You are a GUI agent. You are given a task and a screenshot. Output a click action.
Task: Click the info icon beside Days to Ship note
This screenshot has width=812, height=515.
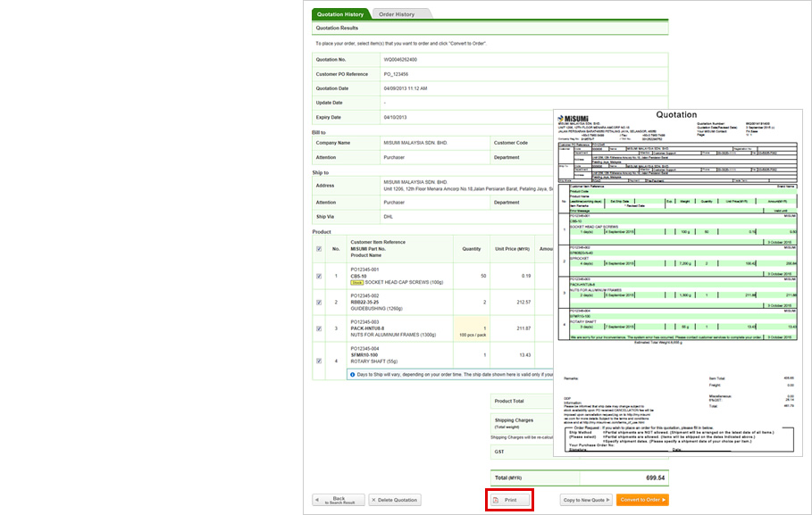pyautogui.click(x=353, y=375)
